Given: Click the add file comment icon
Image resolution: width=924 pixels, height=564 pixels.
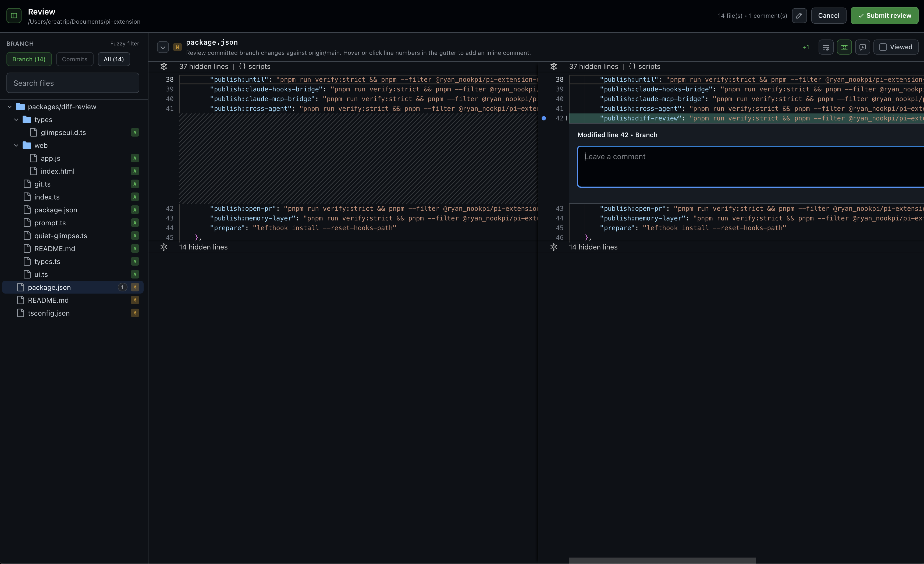Looking at the screenshot, I should [862, 47].
